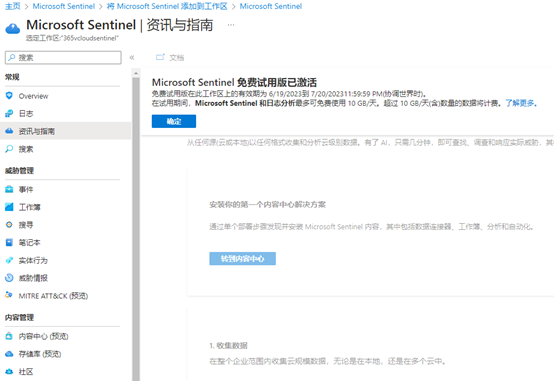Open the 搜寻 hunting target icon
This screenshot has width=554, height=381.
9,225
